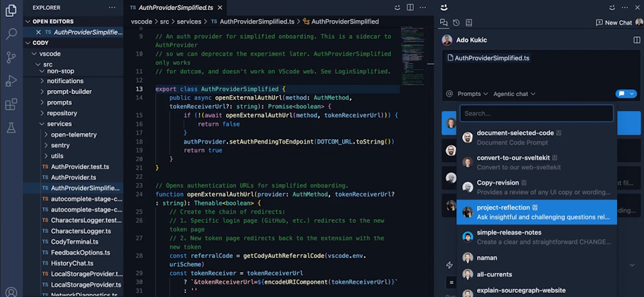644x297 pixels.
Task: Select the document-selected-code prompt
Action: pos(537,138)
